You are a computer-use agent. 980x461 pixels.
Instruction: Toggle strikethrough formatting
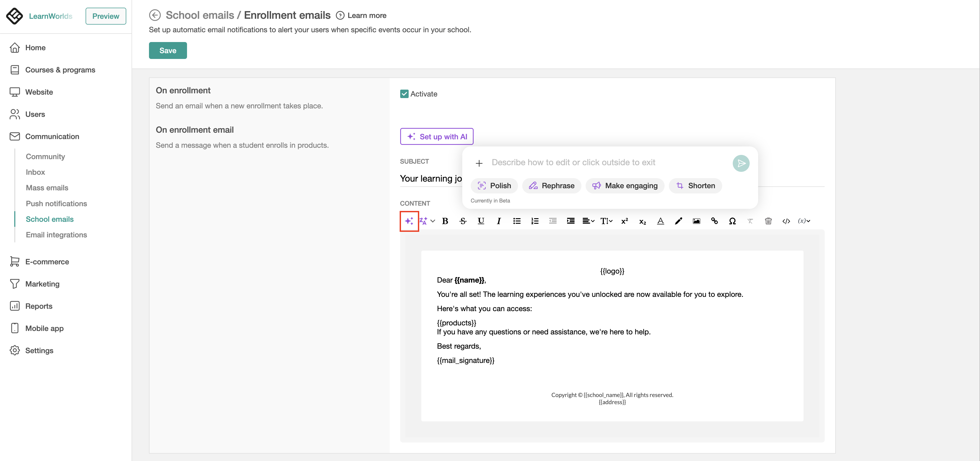(x=463, y=221)
